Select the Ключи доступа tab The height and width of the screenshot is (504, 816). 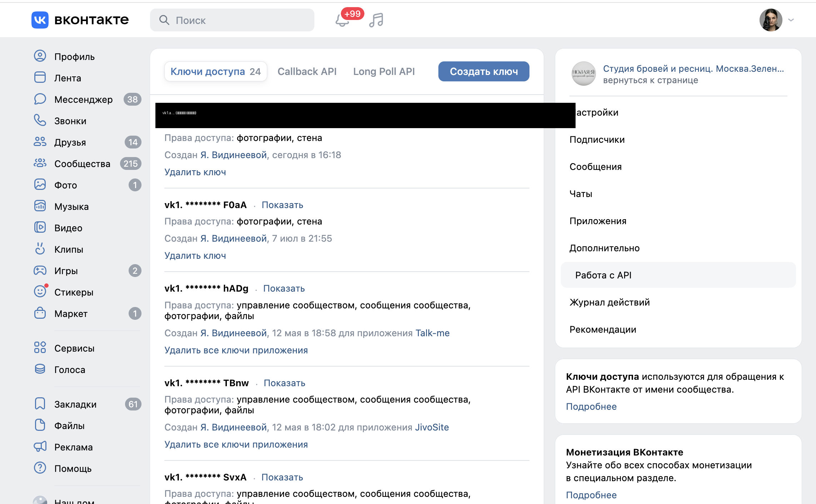pyautogui.click(x=215, y=71)
